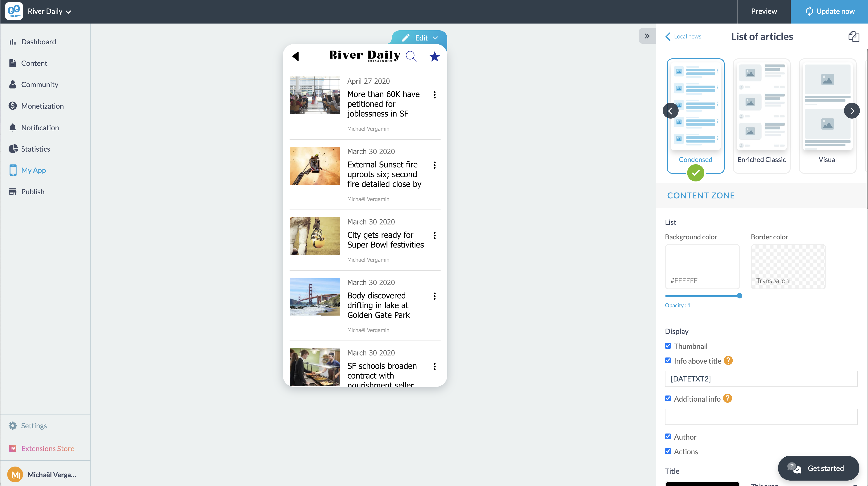Open the Monetization menu item
The width and height of the screenshot is (868, 486).
click(42, 106)
